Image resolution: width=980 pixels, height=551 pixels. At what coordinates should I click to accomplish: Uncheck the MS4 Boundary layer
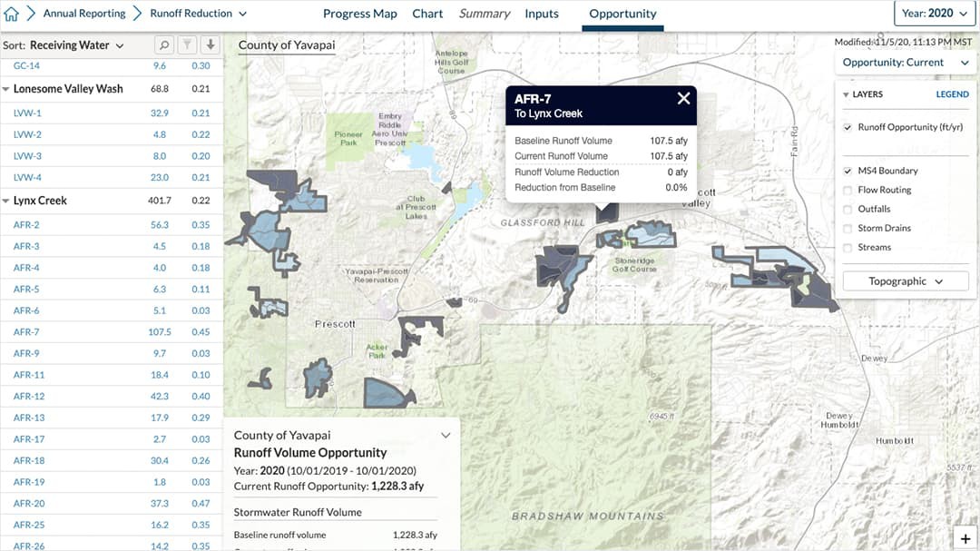click(848, 171)
